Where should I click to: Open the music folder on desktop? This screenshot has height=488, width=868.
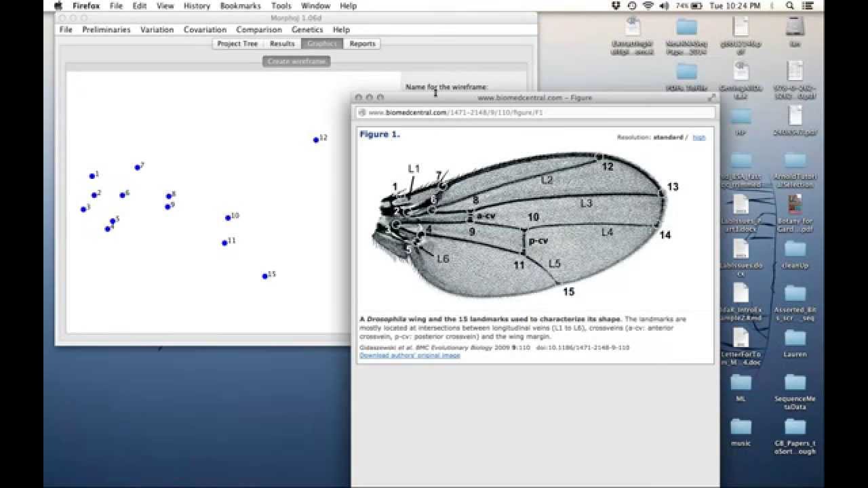click(741, 432)
